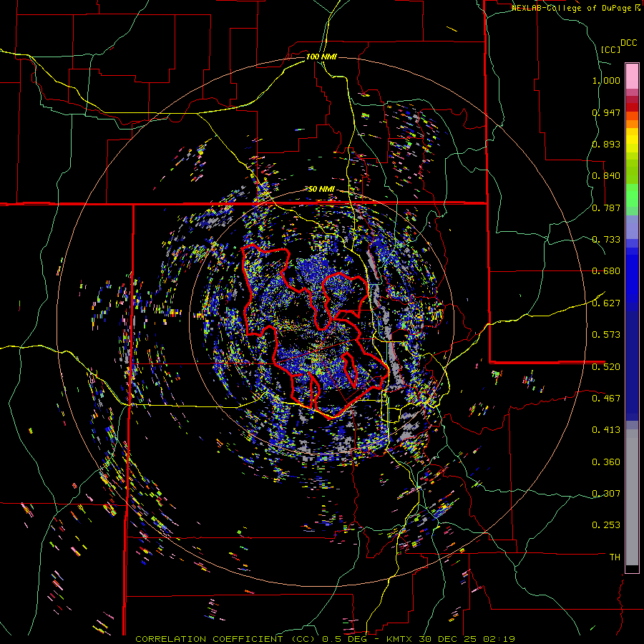
Task: Select the 0.840 scale value
Action: 606,176
